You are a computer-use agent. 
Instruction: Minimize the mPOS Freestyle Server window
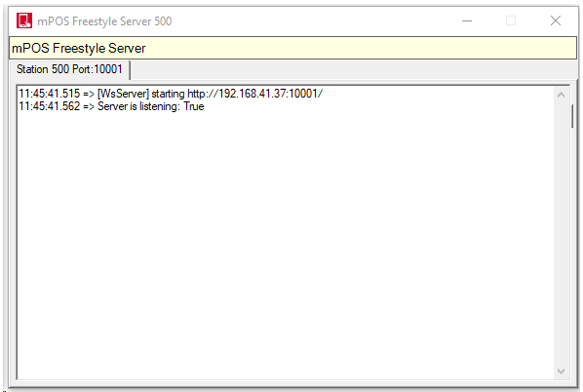coord(467,20)
